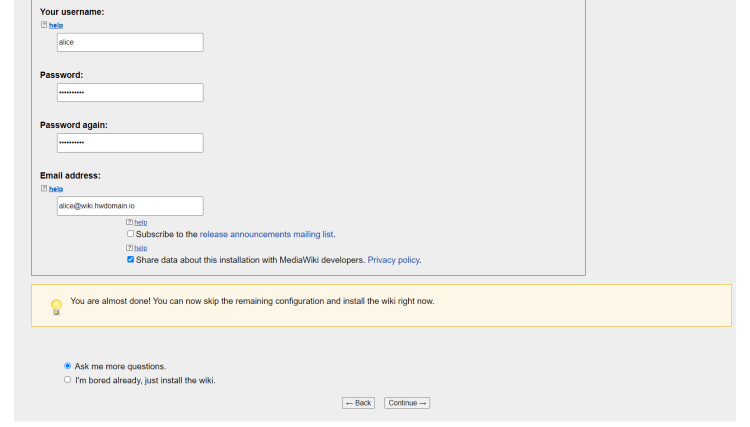Select 'Ask me more questions' option

68,366
